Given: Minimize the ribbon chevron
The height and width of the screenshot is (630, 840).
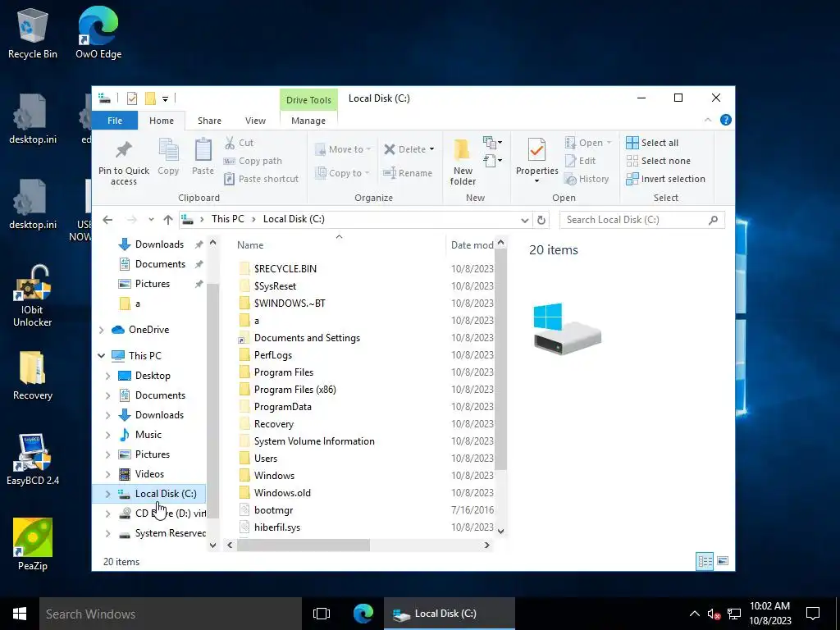Looking at the screenshot, I should [x=708, y=120].
